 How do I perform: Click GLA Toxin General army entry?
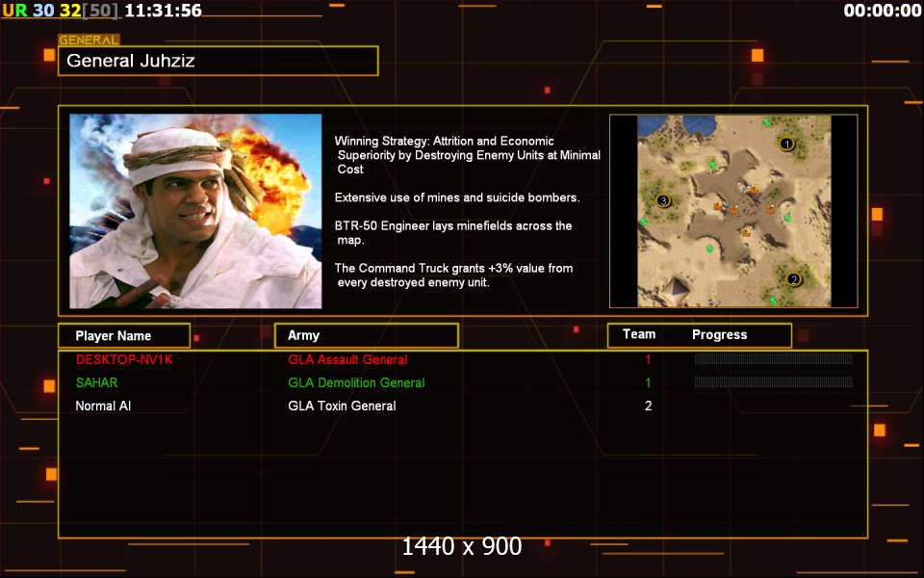pos(342,406)
